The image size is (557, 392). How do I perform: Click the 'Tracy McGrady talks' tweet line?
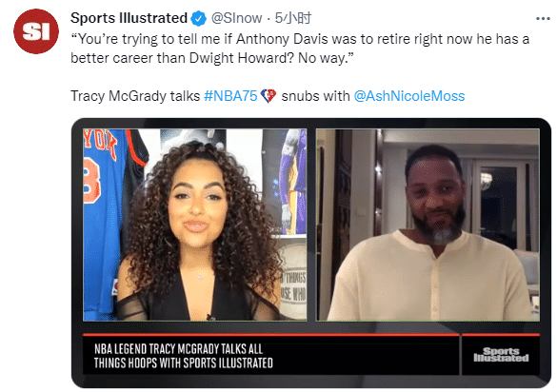[268, 96]
